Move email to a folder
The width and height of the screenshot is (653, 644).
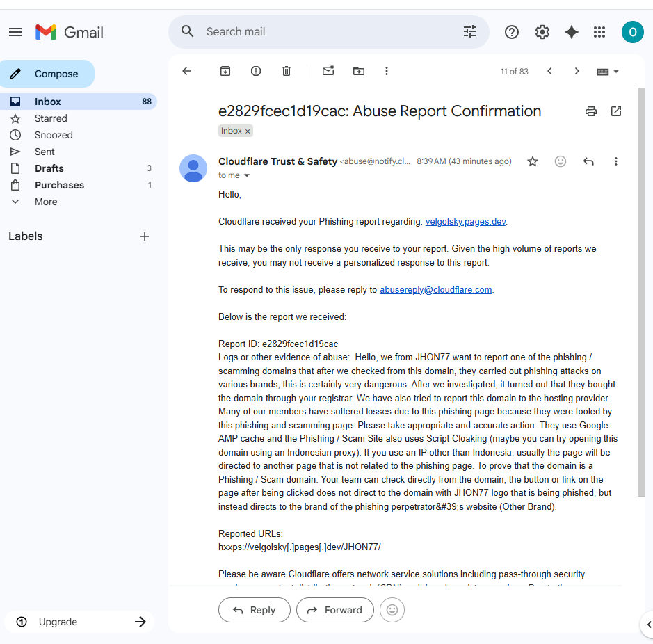(x=359, y=71)
